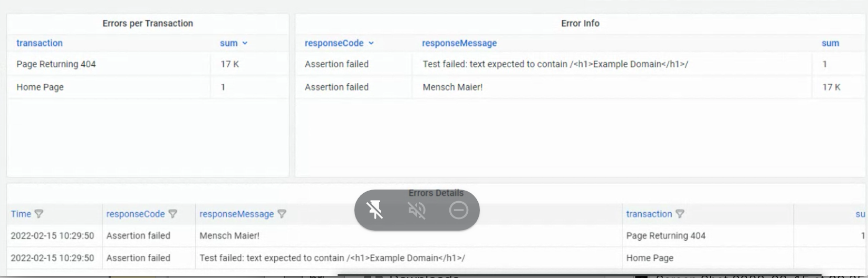The image size is (868, 278).
Task: Click the Home Page cell in Errors per Transaction
Action: pyautogui.click(x=40, y=87)
